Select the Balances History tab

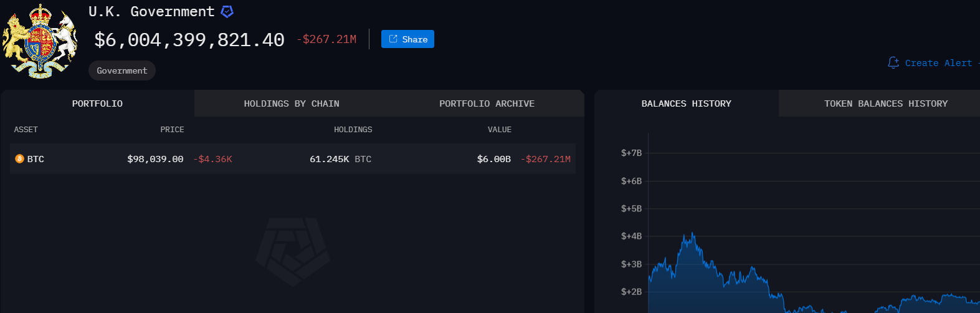point(686,104)
